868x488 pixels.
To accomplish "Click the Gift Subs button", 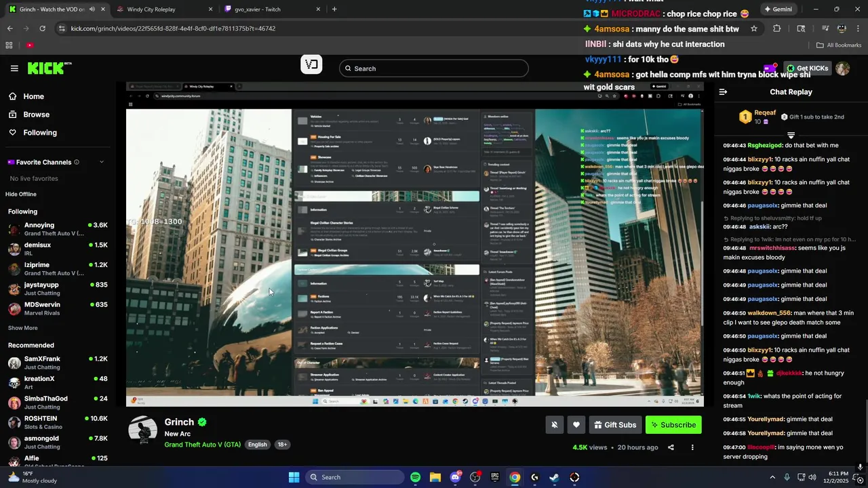I will [x=615, y=425].
